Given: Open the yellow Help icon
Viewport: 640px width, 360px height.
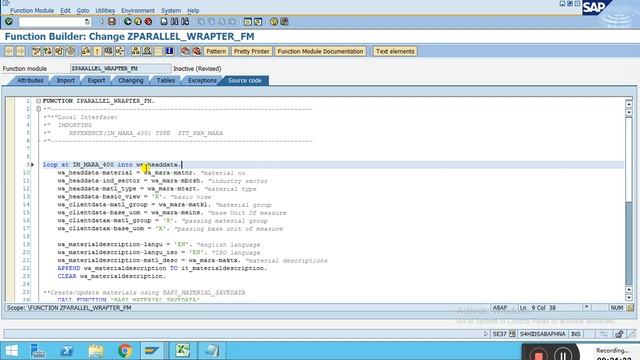Looking at the screenshot, I should 274,21.
